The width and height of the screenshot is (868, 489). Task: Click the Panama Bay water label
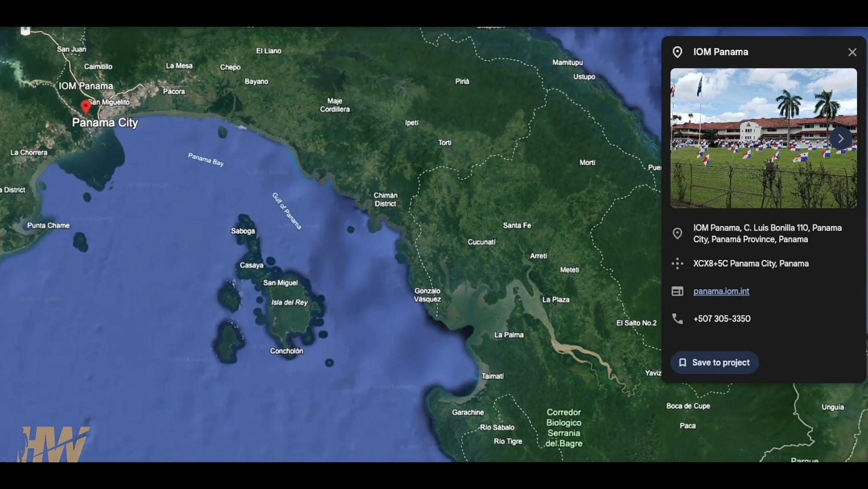pos(206,159)
